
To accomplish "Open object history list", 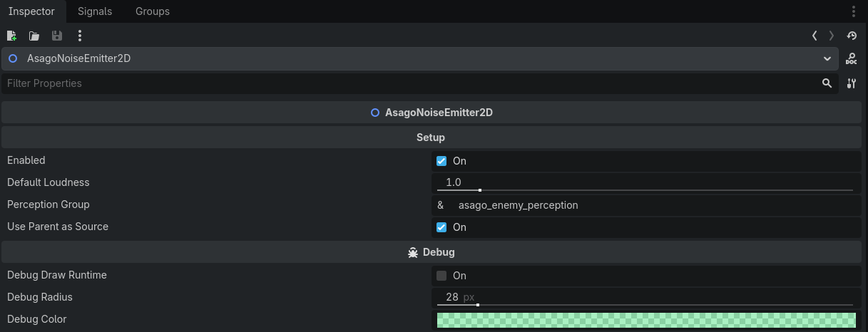I will pos(852,36).
